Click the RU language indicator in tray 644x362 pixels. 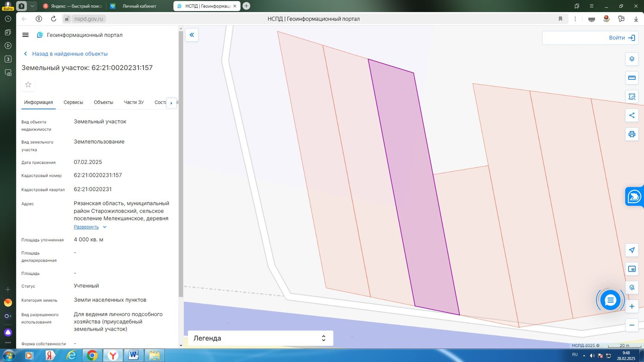[575, 355]
